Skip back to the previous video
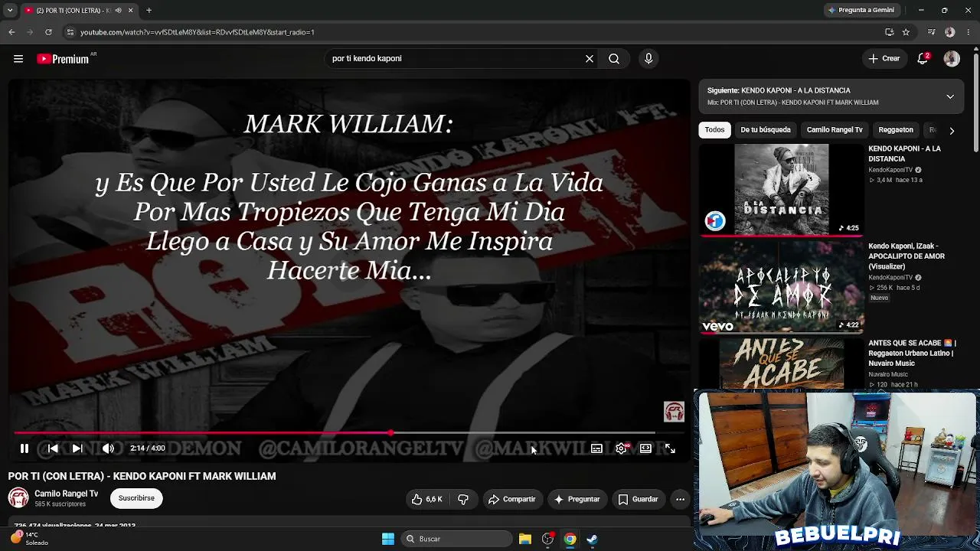Image resolution: width=980 pixels, height=551 pixels. 53,448
